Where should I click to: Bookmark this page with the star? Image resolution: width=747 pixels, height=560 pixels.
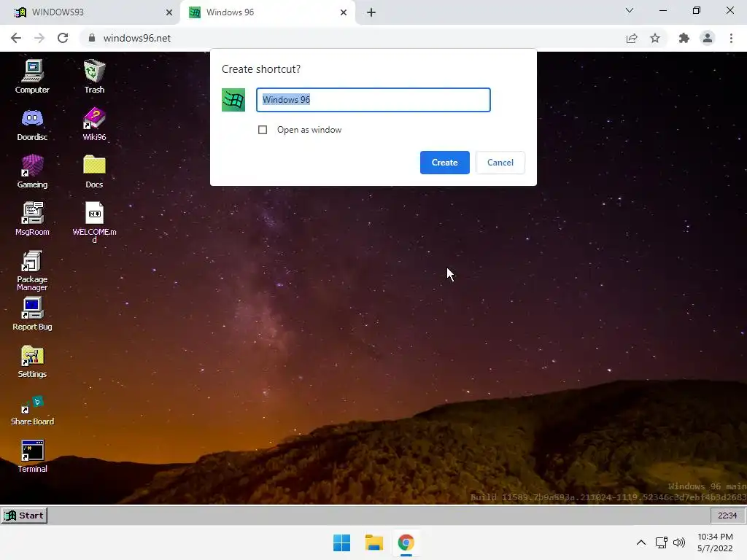pos(655,38)
